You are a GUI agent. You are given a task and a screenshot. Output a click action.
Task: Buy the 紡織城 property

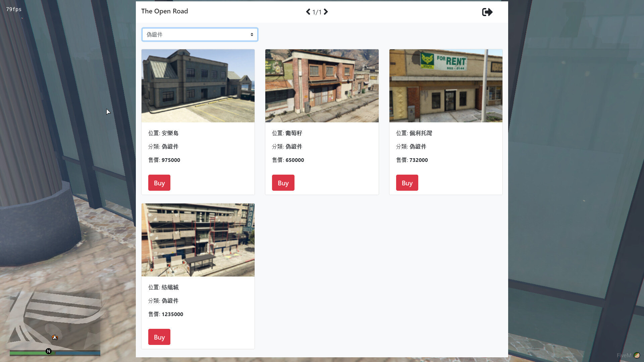click(x=159, y=337)
